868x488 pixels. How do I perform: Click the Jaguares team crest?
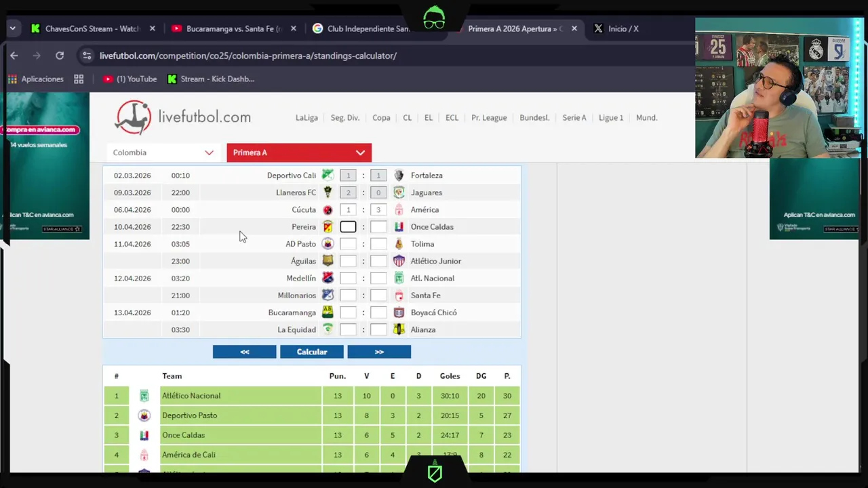[399, 192]
